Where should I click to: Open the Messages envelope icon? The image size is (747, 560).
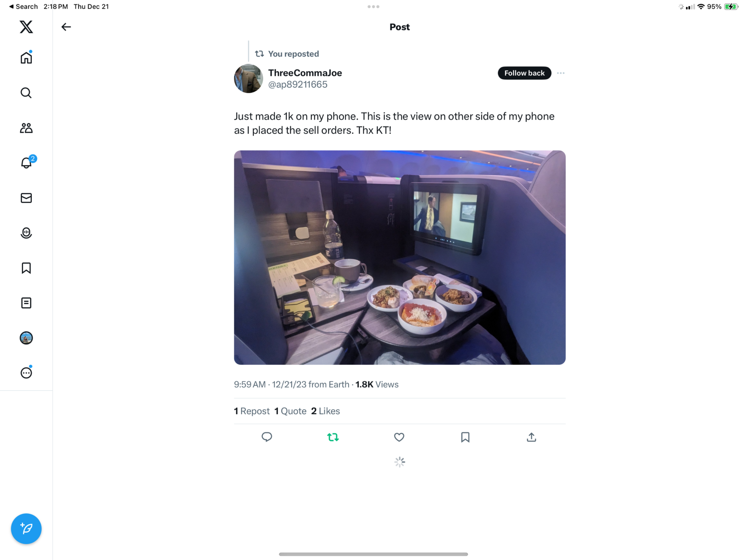26,198
